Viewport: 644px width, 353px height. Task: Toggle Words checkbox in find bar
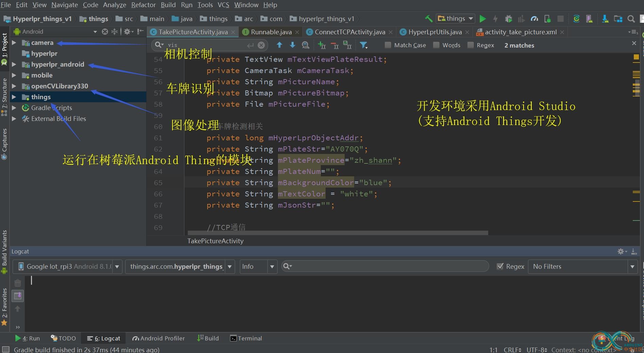pyautogui.click(x=436, y=45)
